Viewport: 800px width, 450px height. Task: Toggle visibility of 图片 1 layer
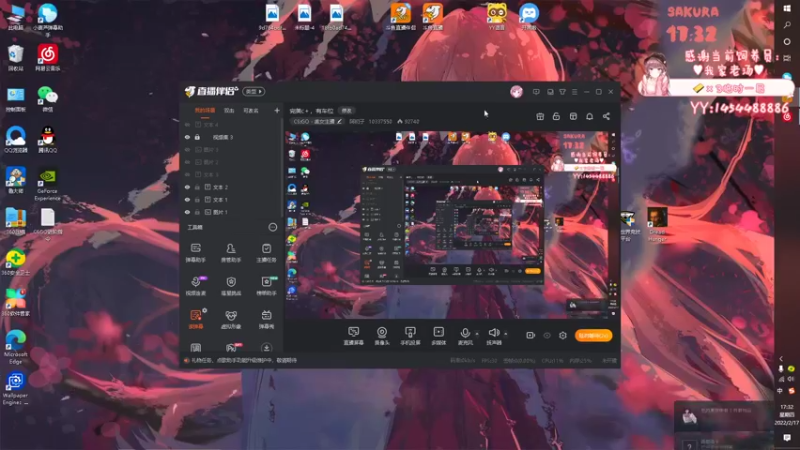187,212
